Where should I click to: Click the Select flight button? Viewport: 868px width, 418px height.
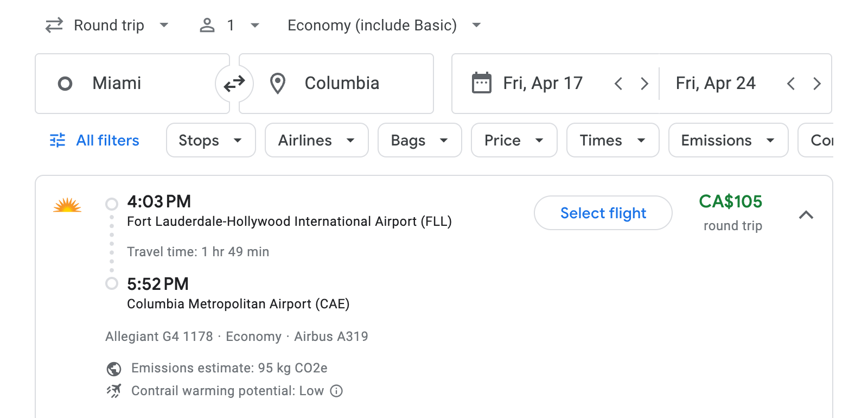603,213
